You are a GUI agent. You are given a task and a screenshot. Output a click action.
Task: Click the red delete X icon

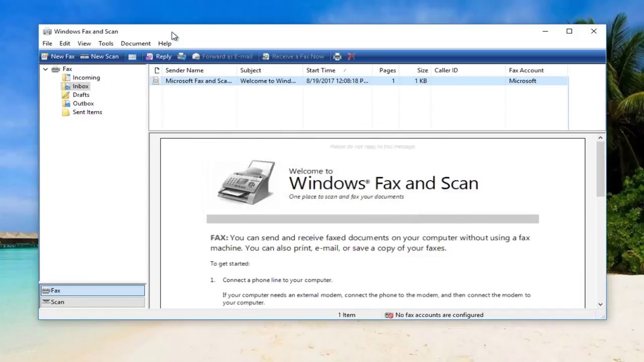[352, 56]
